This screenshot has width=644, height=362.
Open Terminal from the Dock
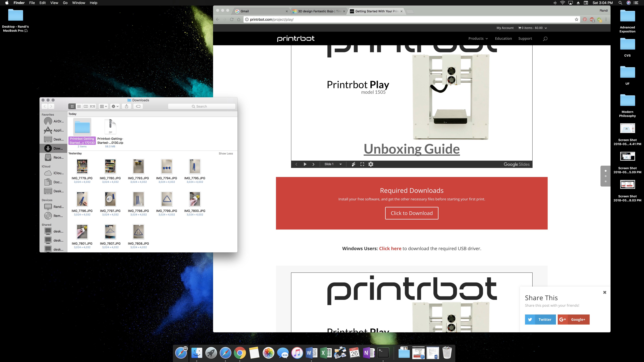click(383, 353)
